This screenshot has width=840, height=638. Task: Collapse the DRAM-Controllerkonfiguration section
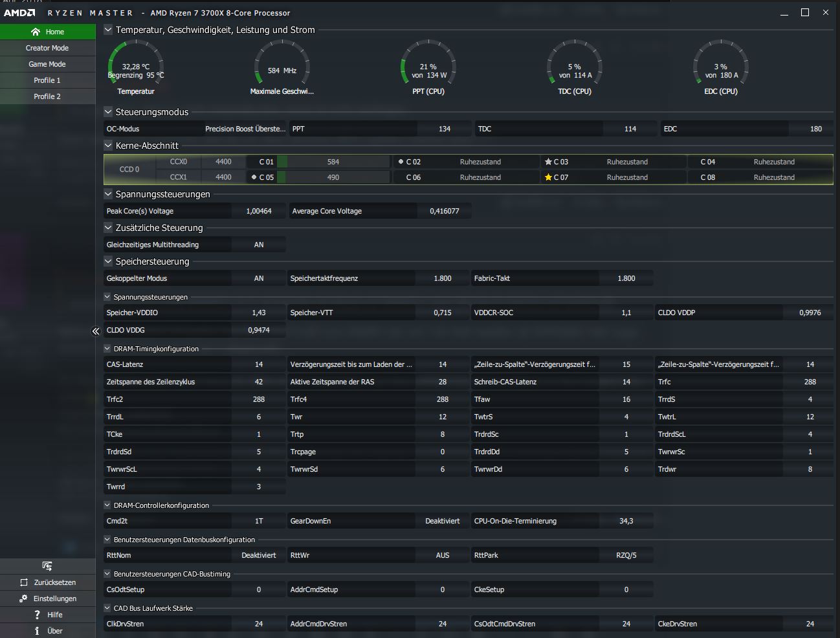[108, 505]
